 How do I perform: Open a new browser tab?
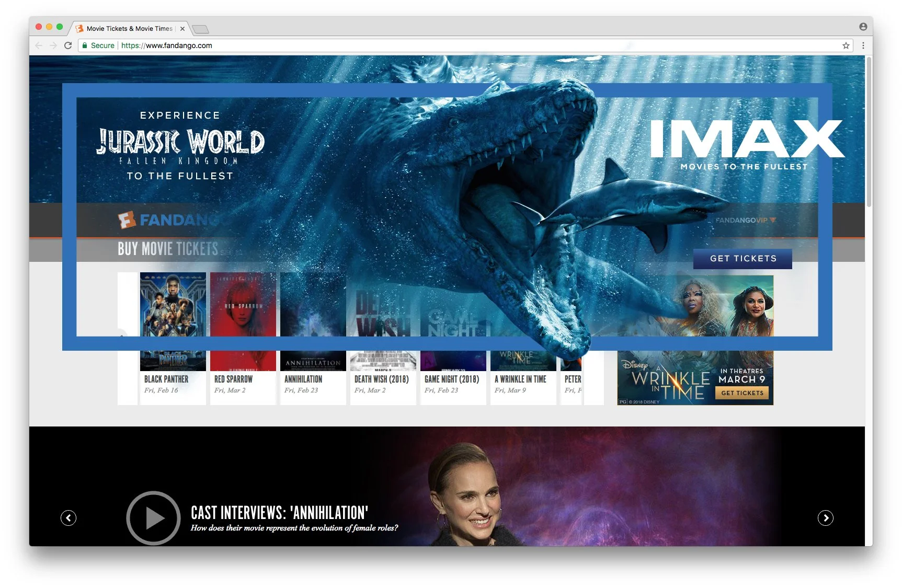200,29
